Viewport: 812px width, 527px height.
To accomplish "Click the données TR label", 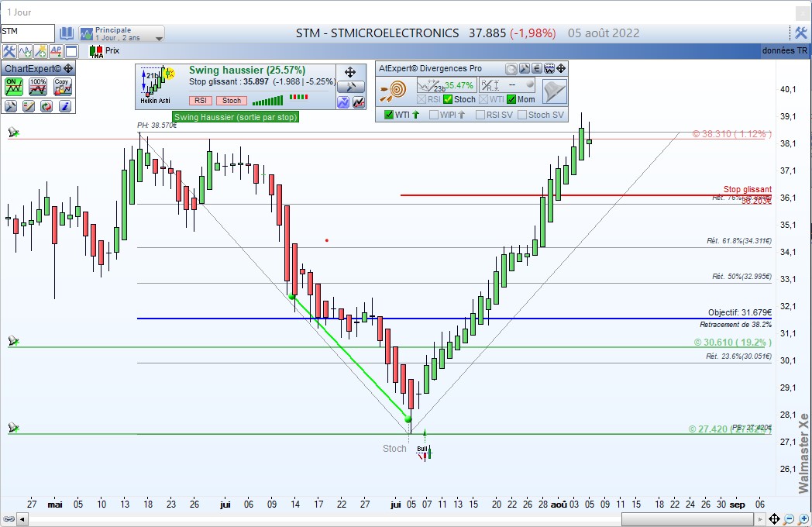I will tap(785, 50).
